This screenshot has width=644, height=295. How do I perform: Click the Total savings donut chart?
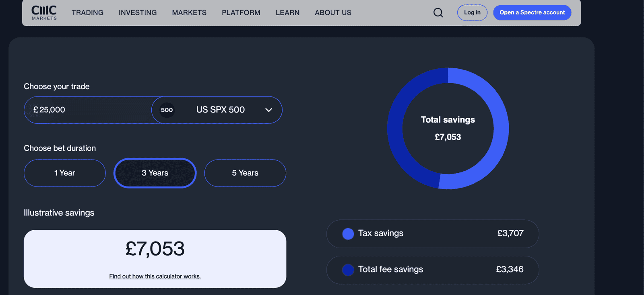pos(448,128)
